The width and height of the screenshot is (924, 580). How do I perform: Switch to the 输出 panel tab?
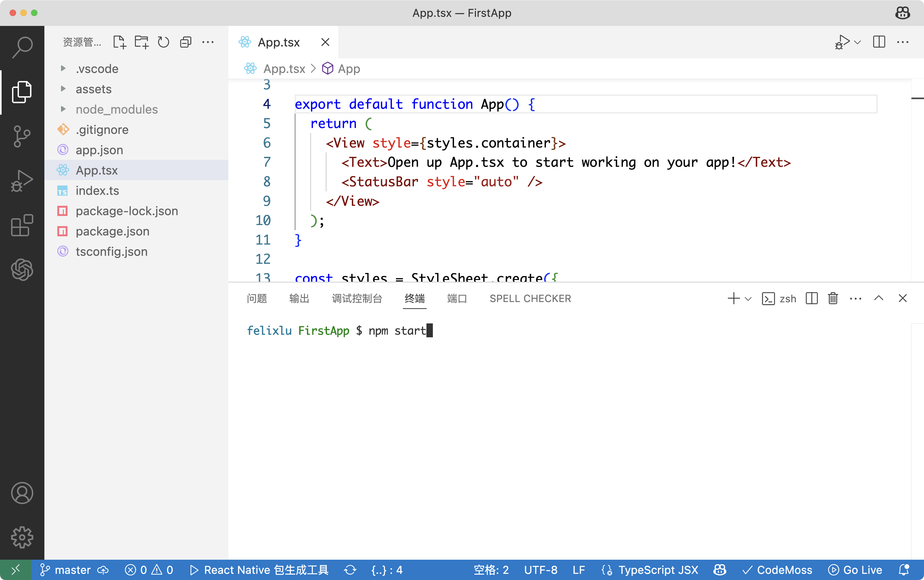[299, 299]
